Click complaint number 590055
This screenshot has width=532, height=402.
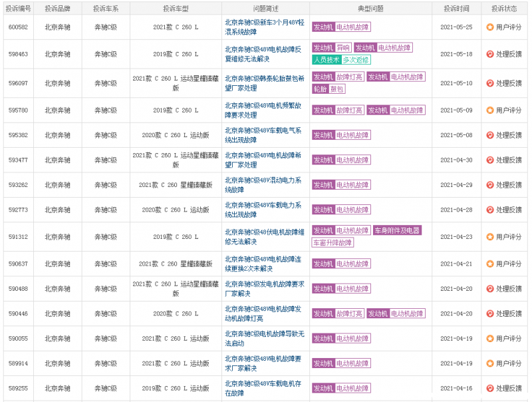point(18,338)
